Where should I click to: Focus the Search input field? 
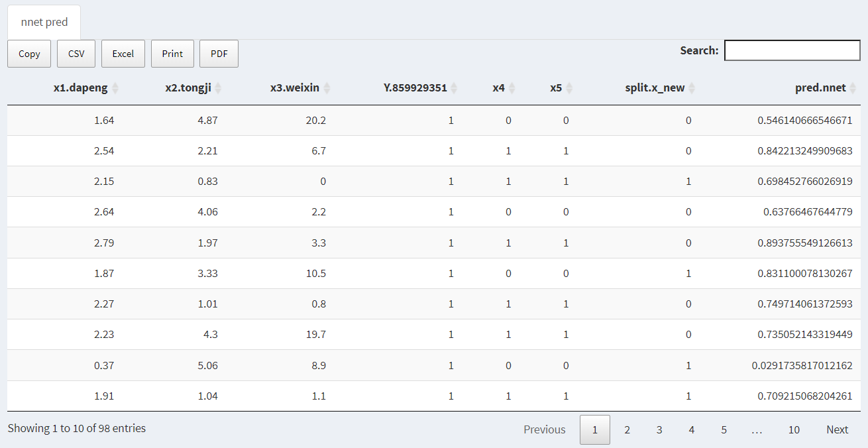pyautogui.click(x=792, y=50)
